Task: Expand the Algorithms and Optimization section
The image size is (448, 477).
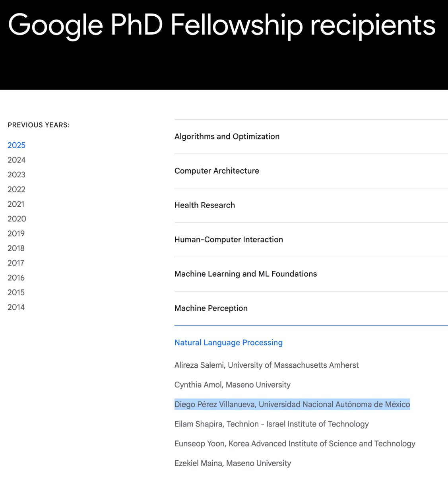Action: click(x=311, y=136)
